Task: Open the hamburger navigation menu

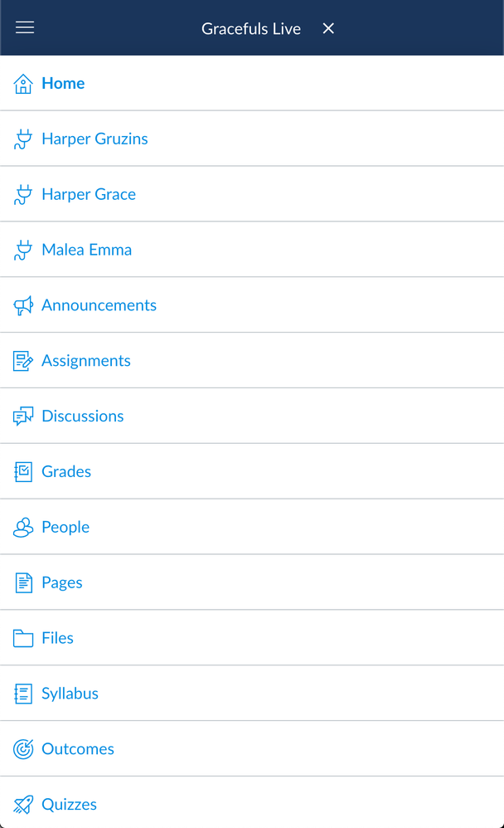Action: (24, 27)
